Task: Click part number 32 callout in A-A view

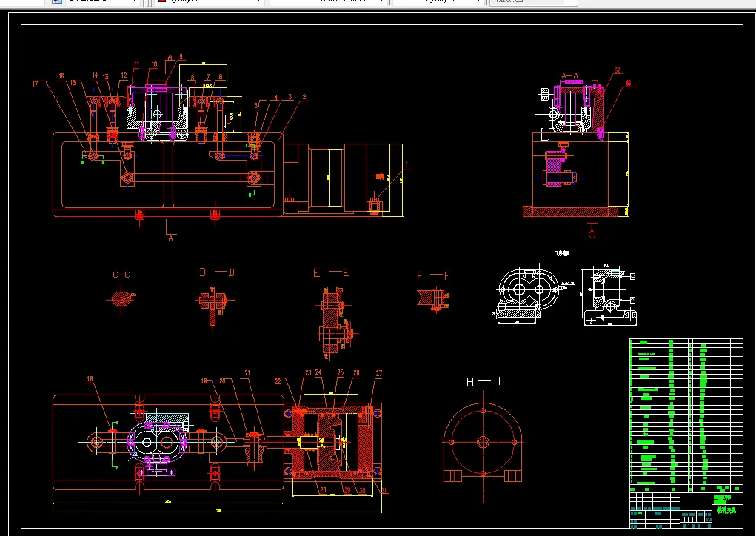Action: (x=617, y=70)
